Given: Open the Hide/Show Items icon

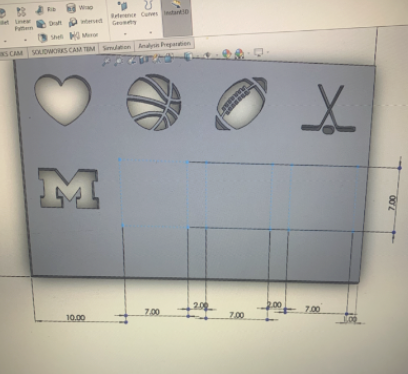Looking at the screenshot, I should (207, 55).
